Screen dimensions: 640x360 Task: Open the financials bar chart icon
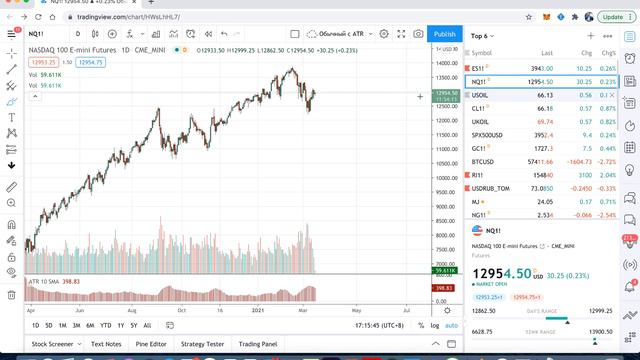156,34
